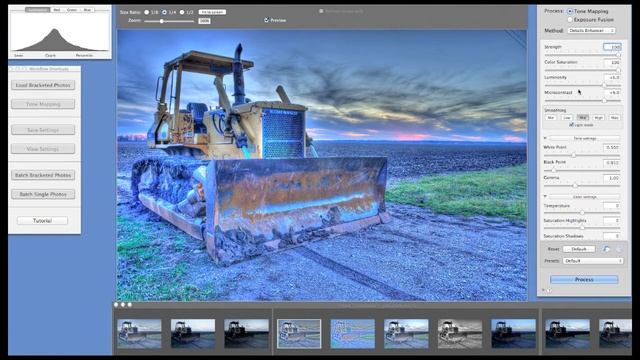Screen dimensions: 640x360
Task: Switch histogram to Blue tab
Action: point(87,10)
